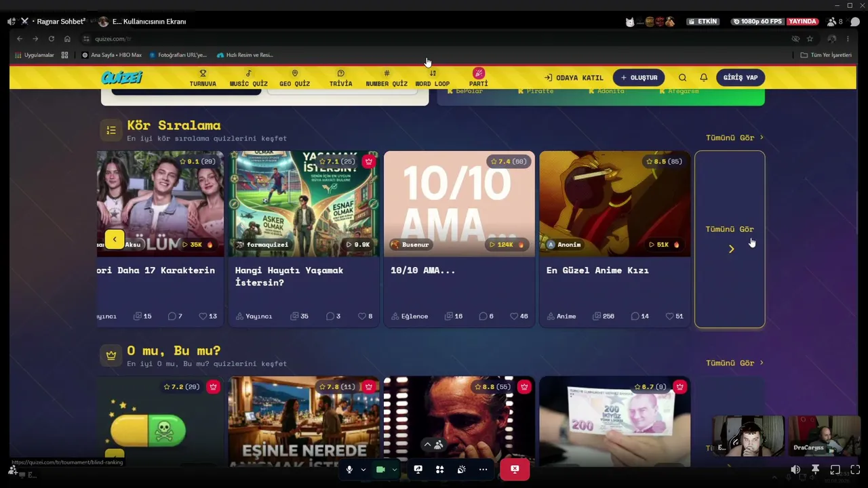Click Tümünü Gör link for Kör Sıralama

[x=734, y=138]
